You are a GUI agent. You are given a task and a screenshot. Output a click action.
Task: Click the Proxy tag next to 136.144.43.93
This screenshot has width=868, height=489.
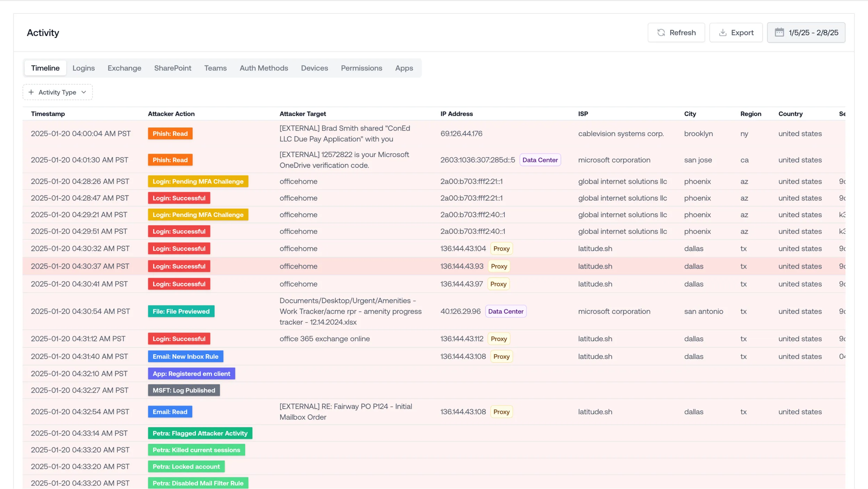click(499, 266)
